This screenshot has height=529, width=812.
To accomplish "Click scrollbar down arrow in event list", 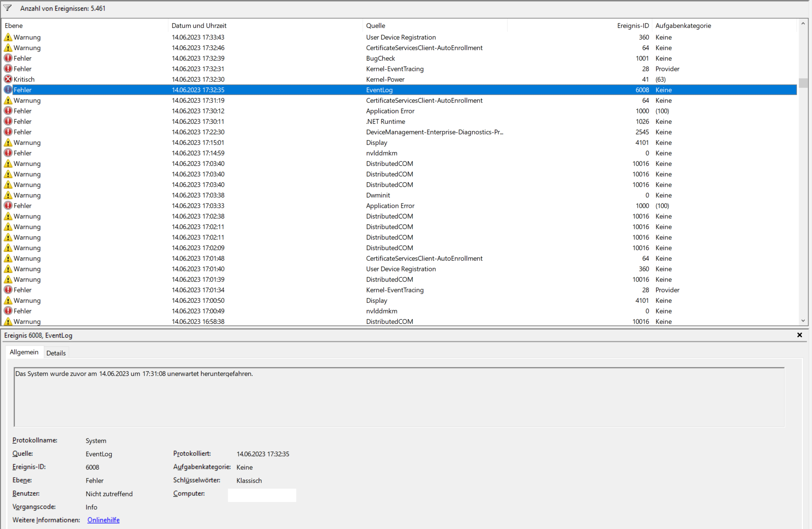I will point(803,321).
